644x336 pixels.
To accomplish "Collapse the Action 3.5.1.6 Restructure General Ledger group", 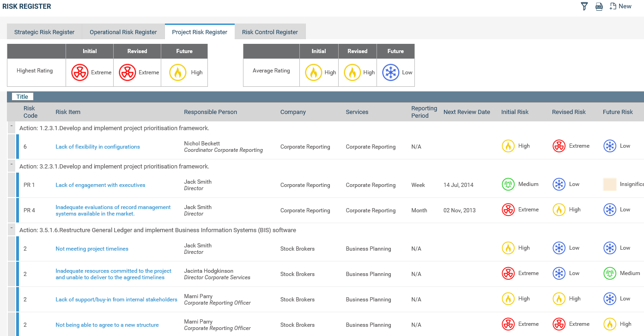I will 12,227.
